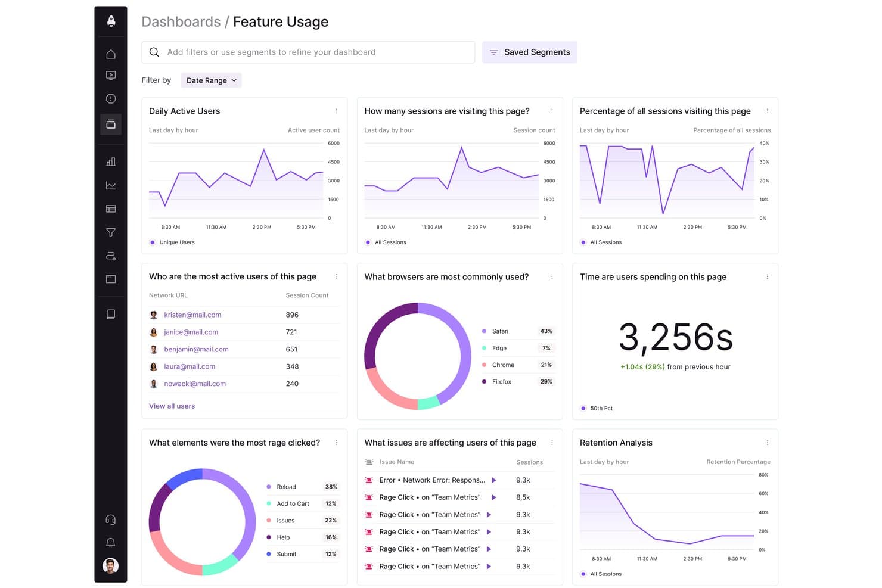
Task: Click the Saved Segments button
Action: (x=530, y=52)
